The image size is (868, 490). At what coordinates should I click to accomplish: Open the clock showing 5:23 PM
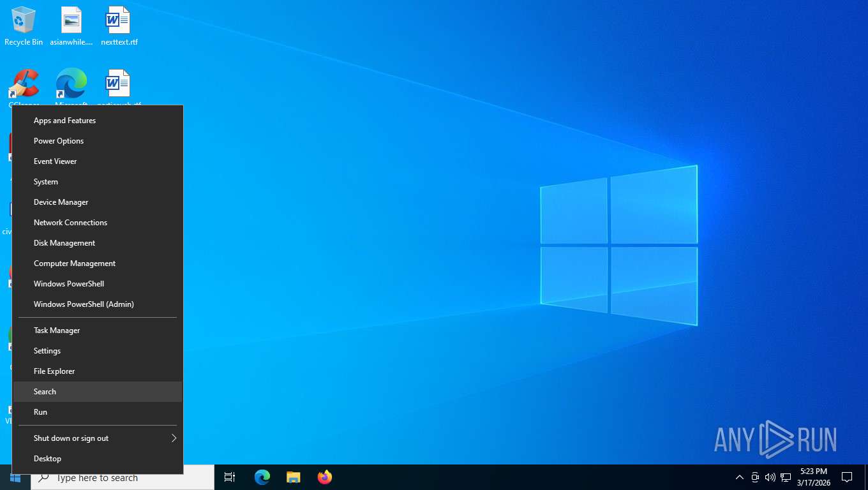813,477
